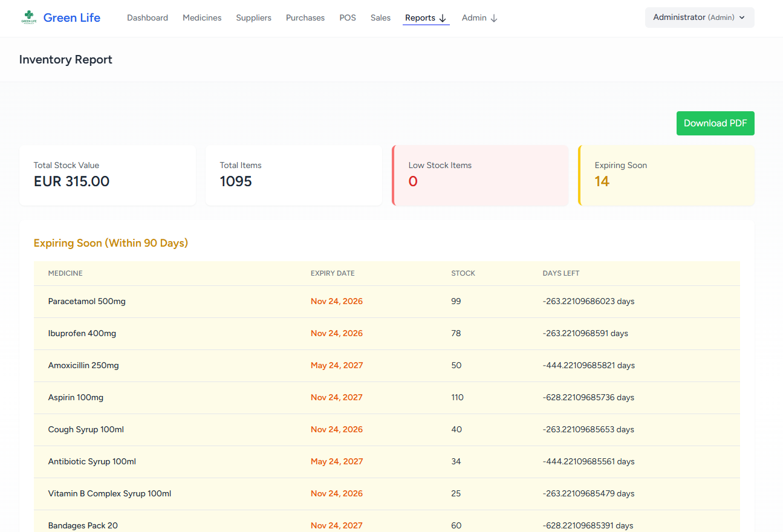Expand the Reports dropdown menu
783x532 pixels.
coord(420,18)
